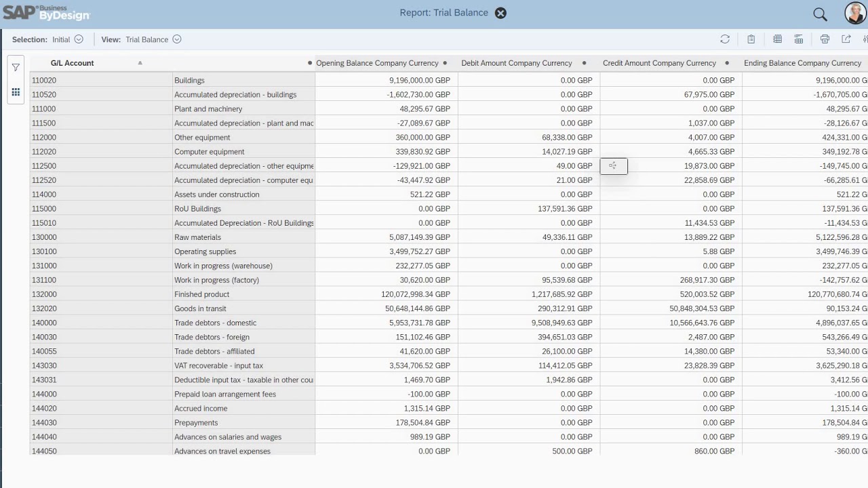The width and height of the screenshot is (868, 488).
Task: Click the dot after Debit Amount header
Action: (x=584, y=63)
